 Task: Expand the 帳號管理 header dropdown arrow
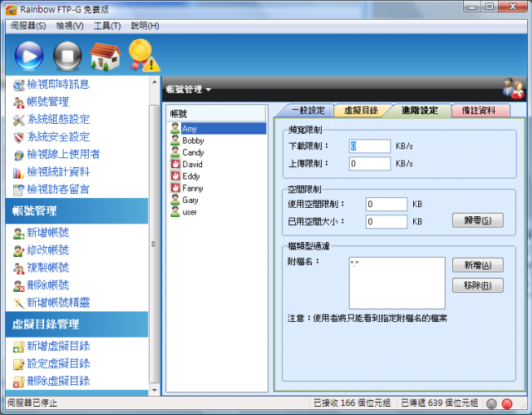[x=209, y=90]
